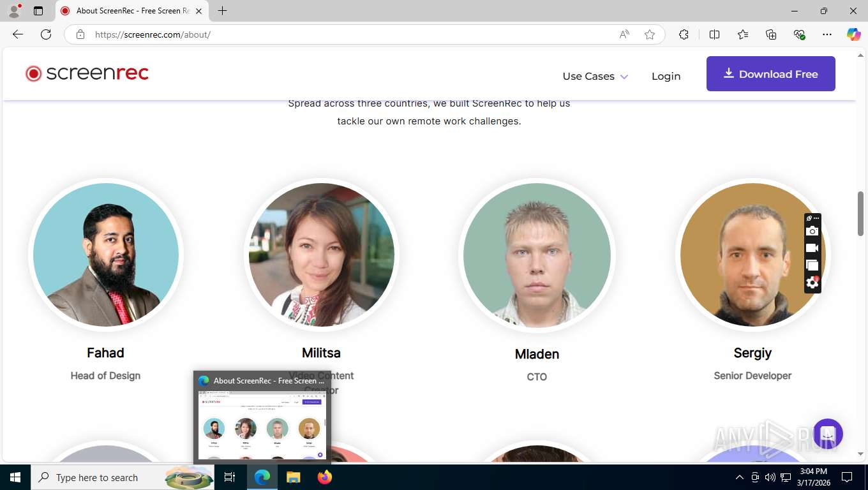
Task: Add this page to favorites star
Action: tap(650, 34)
